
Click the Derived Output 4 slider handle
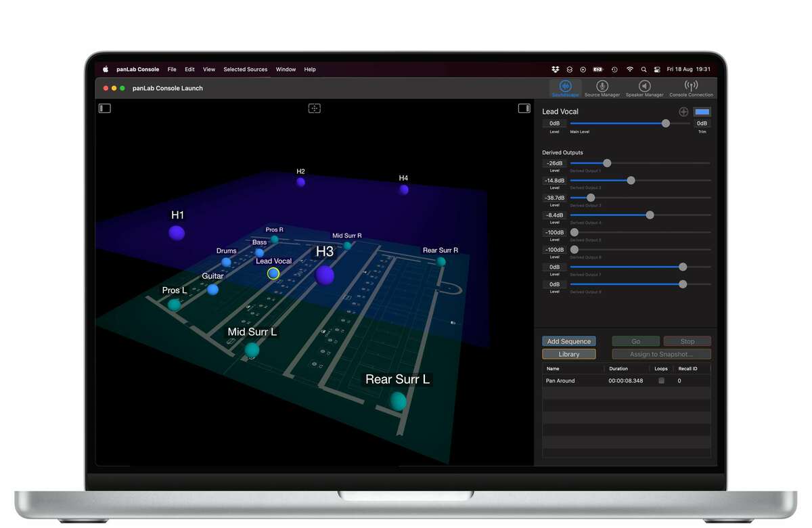(650, 215)
